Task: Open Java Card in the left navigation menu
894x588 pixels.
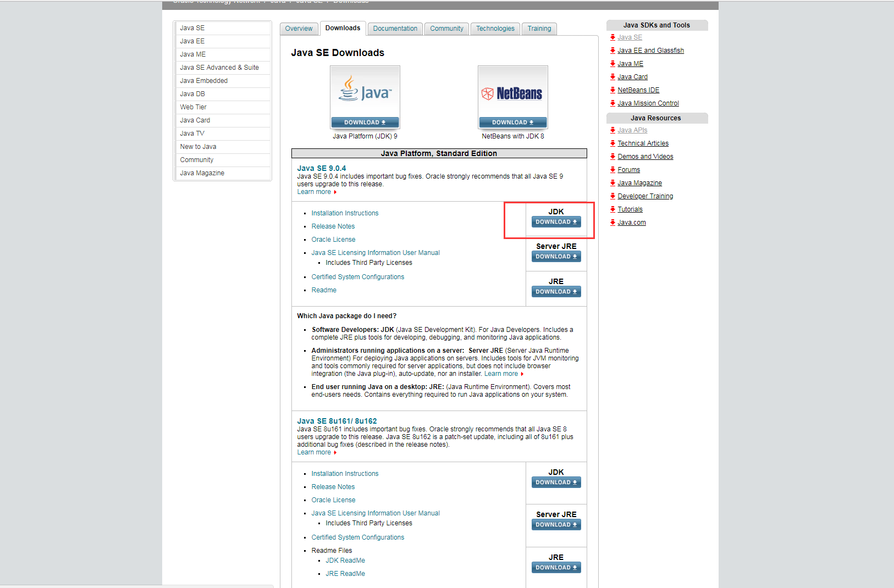Action: point(222,120)
